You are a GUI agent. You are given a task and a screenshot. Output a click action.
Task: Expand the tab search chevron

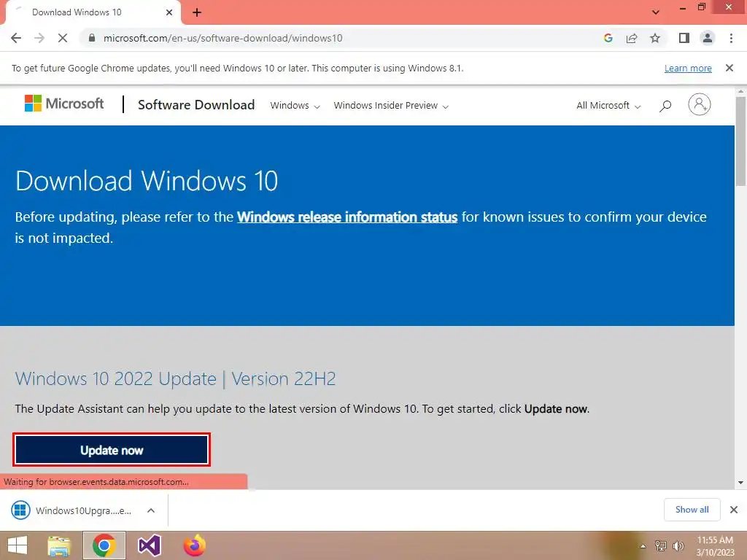pos(656,12)
